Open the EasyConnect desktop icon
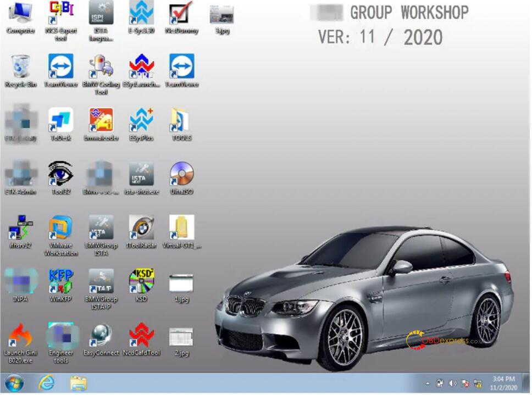Viewport: 532px width, 395px height. point(101,335)
